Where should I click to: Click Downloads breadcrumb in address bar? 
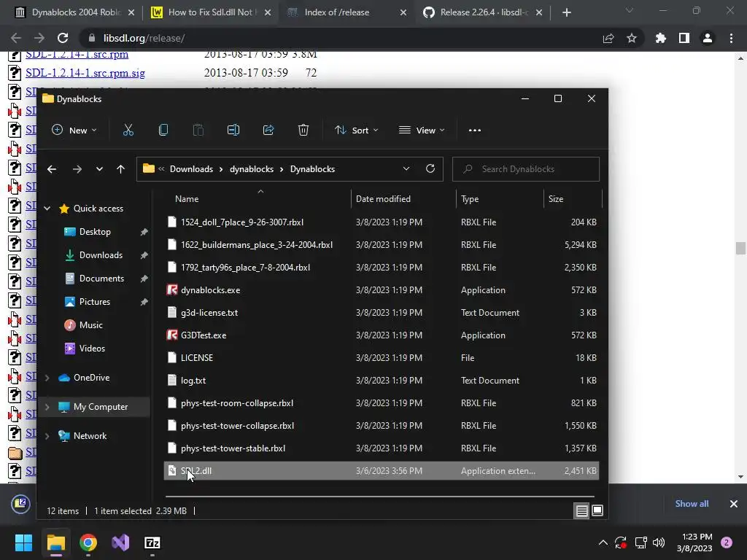click(x=192, y=169)
